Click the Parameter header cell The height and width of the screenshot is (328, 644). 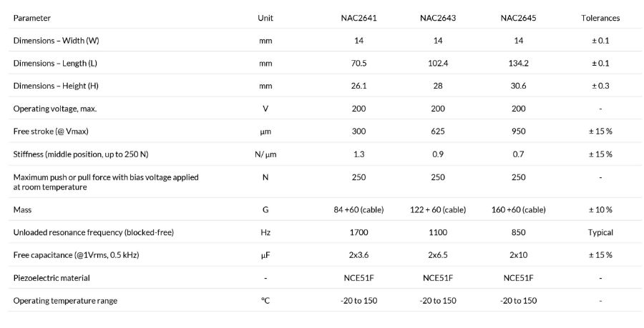32,18
